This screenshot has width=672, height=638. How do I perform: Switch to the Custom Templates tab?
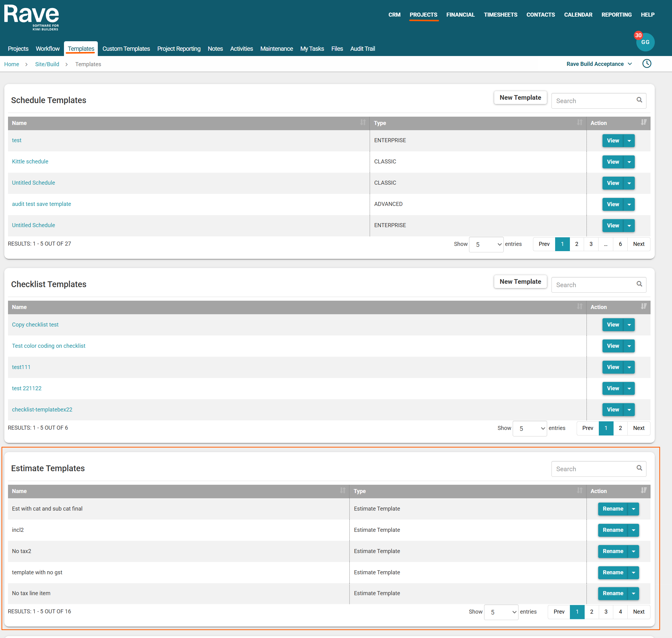[x=126, y=49]
